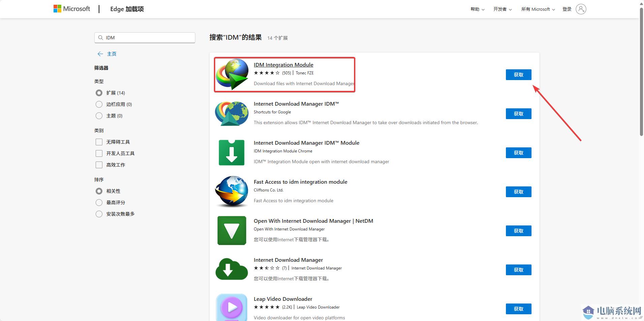644x321 pixels.
Task: Click the IDM Integration Module star rating
Action: [266, 73]
